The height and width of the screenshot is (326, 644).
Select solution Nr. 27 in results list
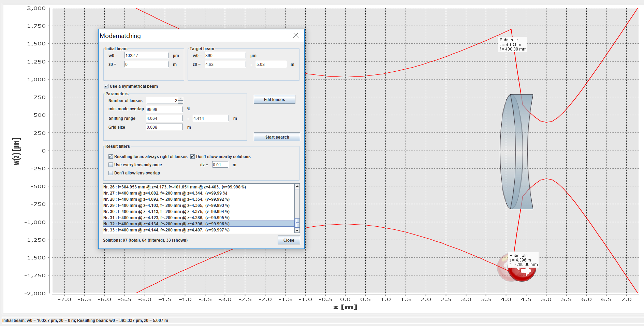199,193
